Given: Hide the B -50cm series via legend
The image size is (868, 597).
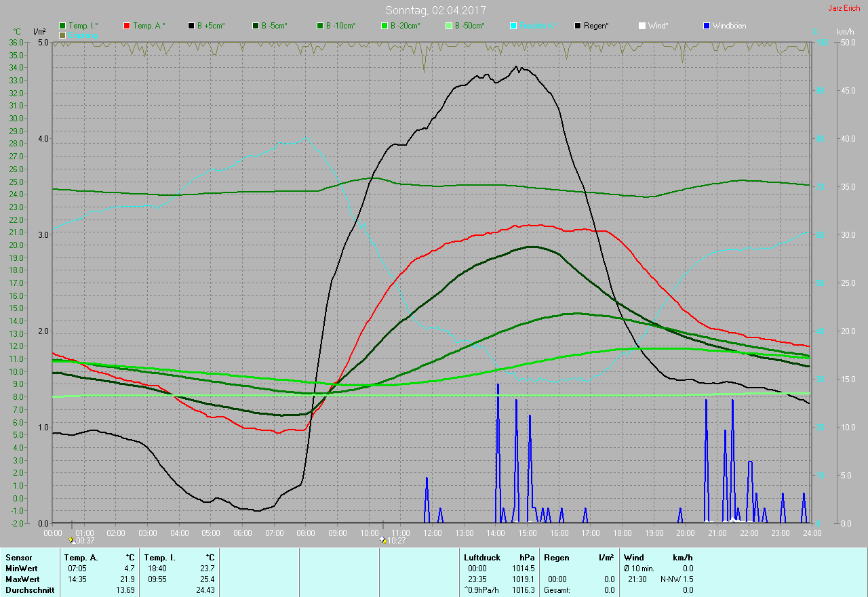Looking at the screenshot, I should [470, 26].
